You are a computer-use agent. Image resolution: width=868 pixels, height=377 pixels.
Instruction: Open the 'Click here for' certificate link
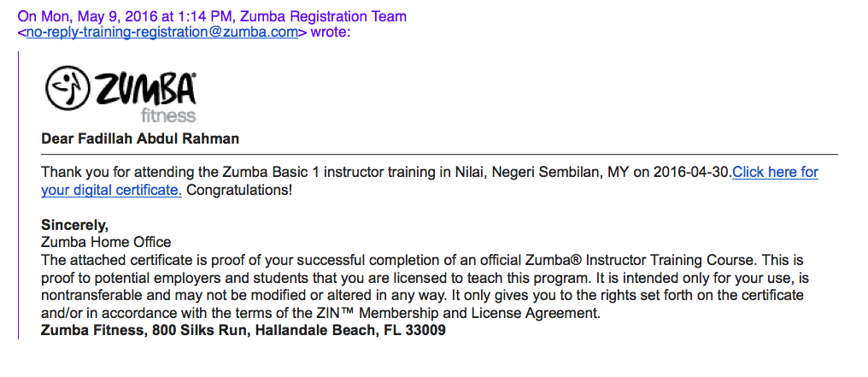pos(775,172)
